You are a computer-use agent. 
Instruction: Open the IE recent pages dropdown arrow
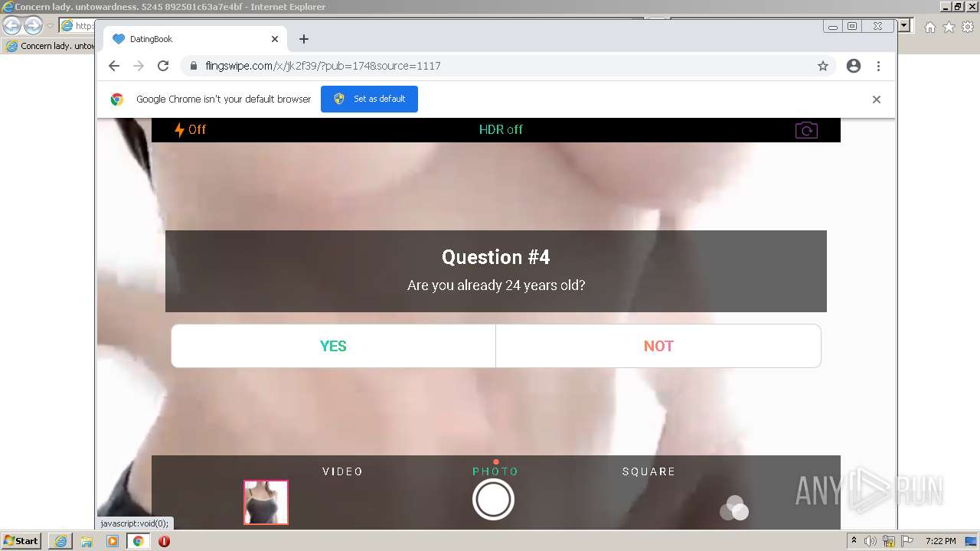pyautogui.click(x=50, y=26)
